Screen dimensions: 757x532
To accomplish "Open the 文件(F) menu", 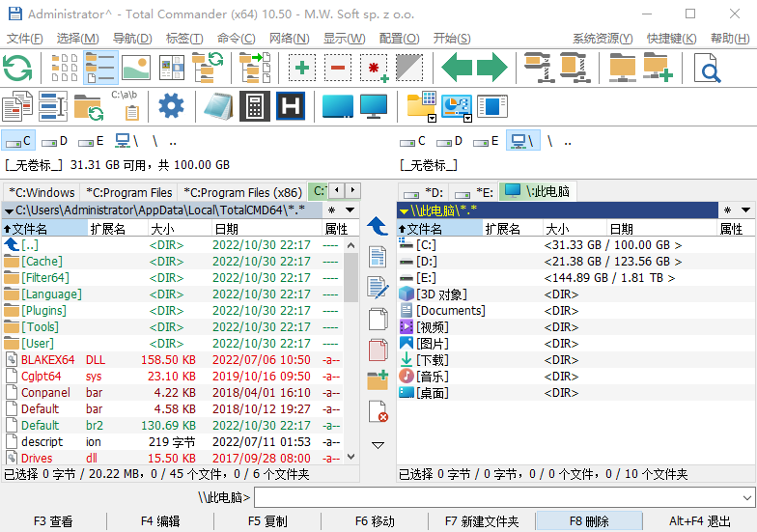I will point(25,39).
